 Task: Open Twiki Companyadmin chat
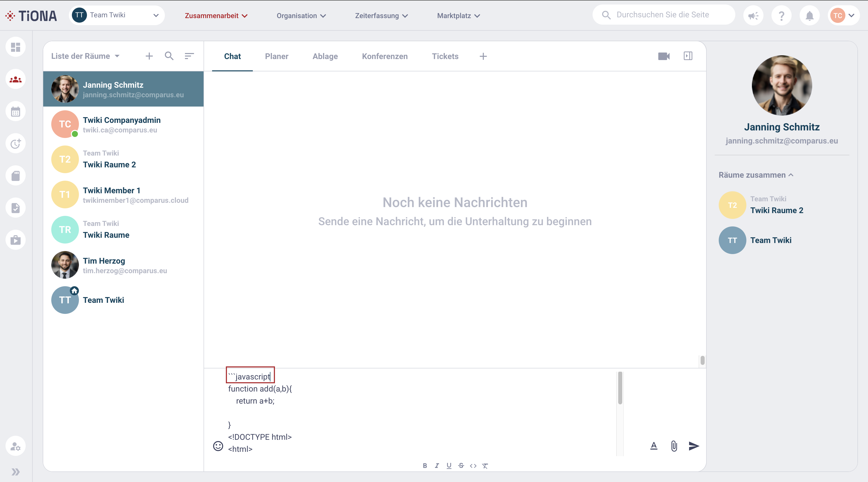[x=123, y=124]
